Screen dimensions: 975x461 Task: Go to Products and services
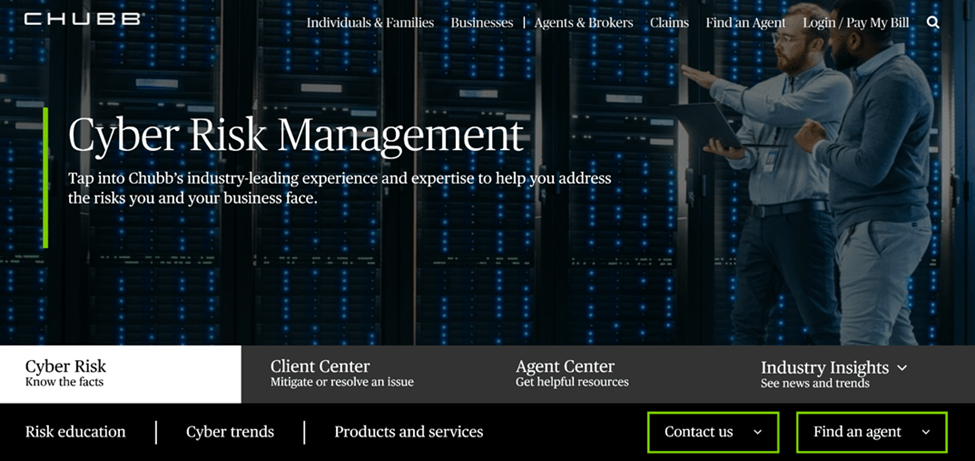[409, 432]
